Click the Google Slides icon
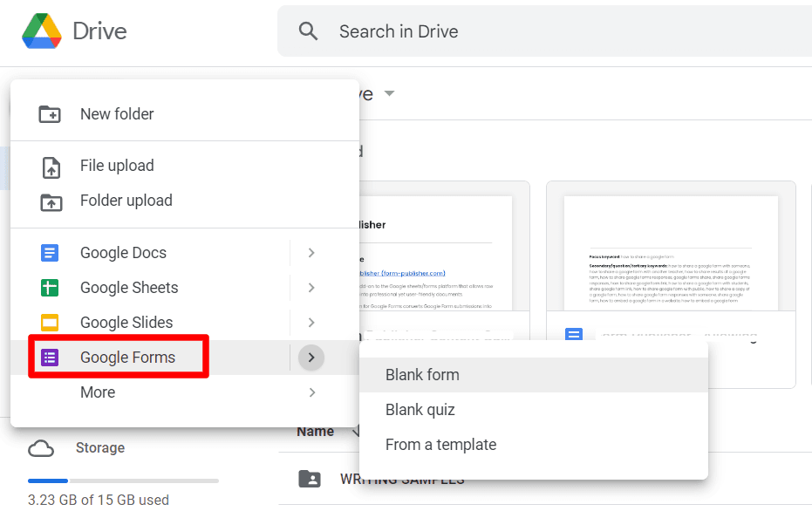Viewport: 812px width, 518px height. coord(50,322)
